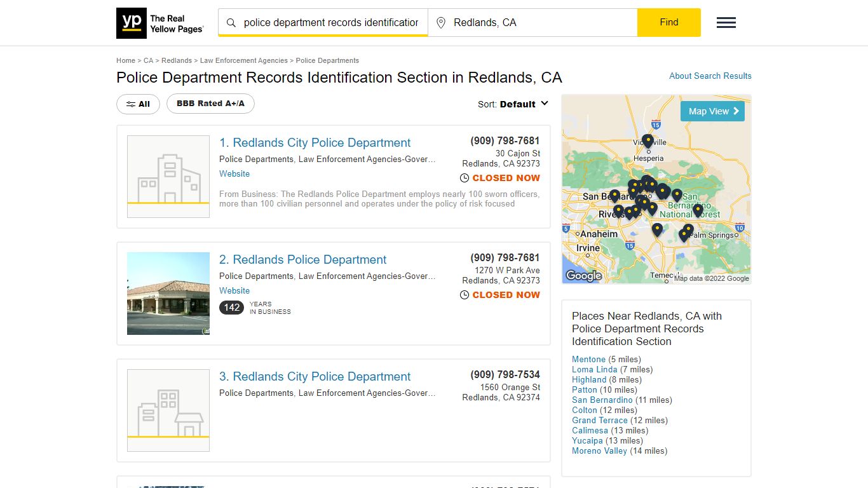Open Mentone nearby place link

pos(589,359)
